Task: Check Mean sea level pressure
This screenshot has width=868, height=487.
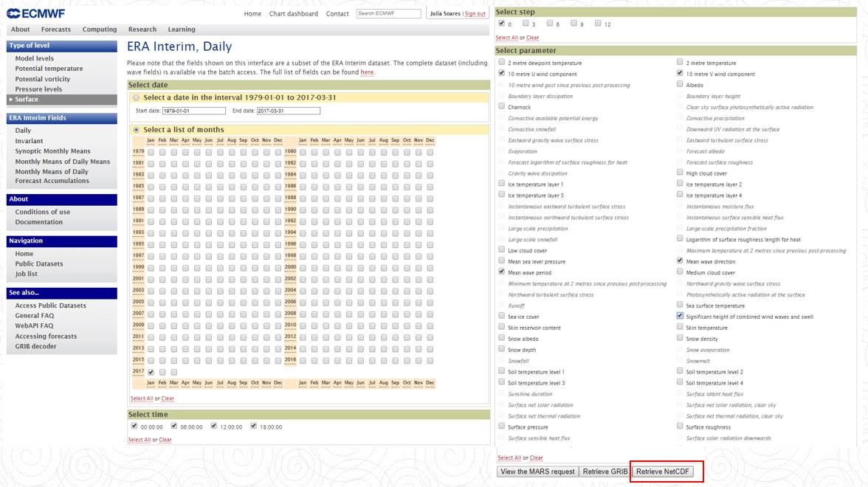Action: (502, 260)
